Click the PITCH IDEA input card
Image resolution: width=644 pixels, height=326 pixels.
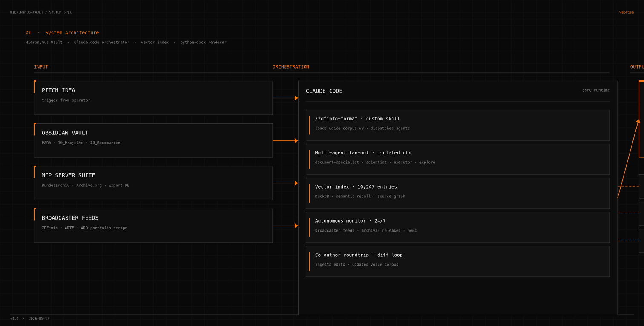point(153,98)
